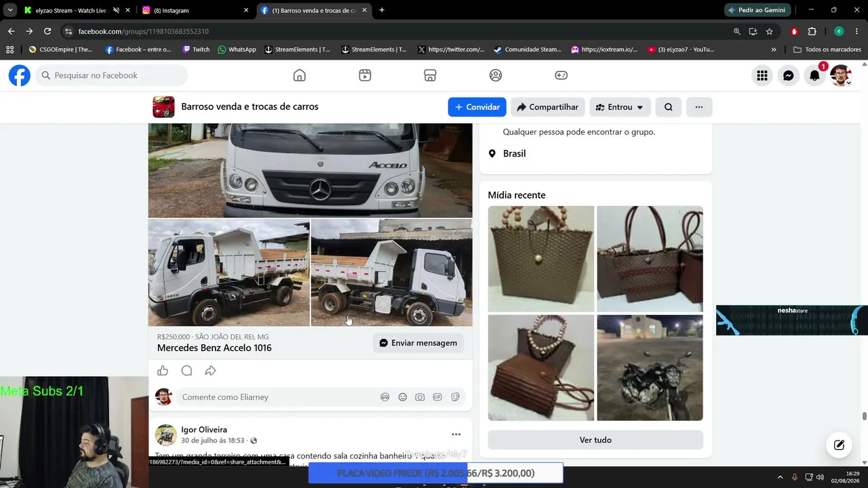Open the CSGOEmpire bookmark
The height and width of the screenshot is (488, 868).
[x=60, y=49]
